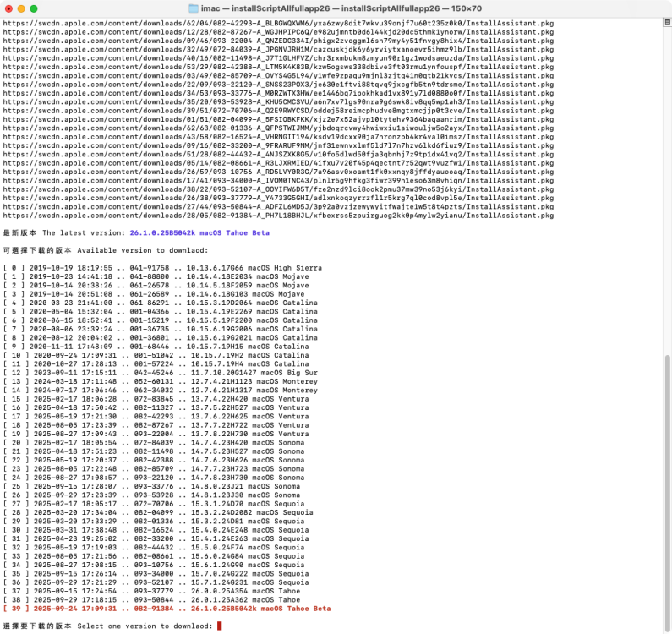The width and height of the screenshot is (672, 634).
Task: Click the 'Available version to downlaod:' line
Action: (106, 250)
